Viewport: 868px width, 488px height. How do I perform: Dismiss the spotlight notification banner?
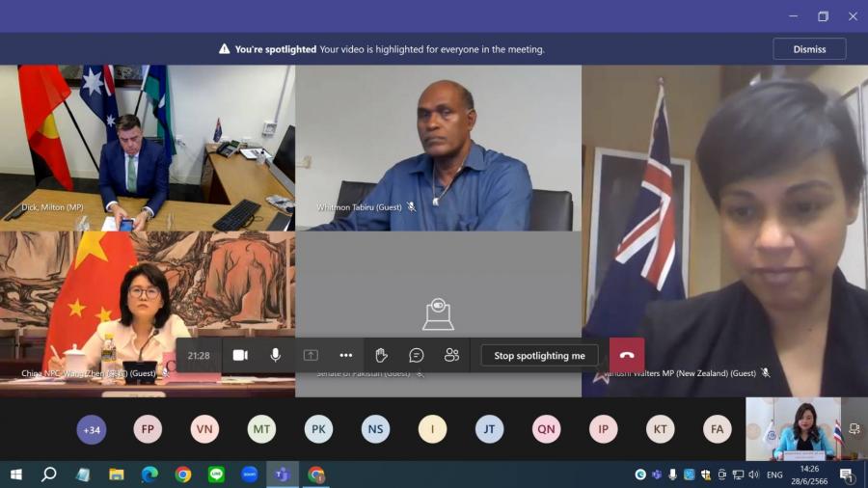808,49
